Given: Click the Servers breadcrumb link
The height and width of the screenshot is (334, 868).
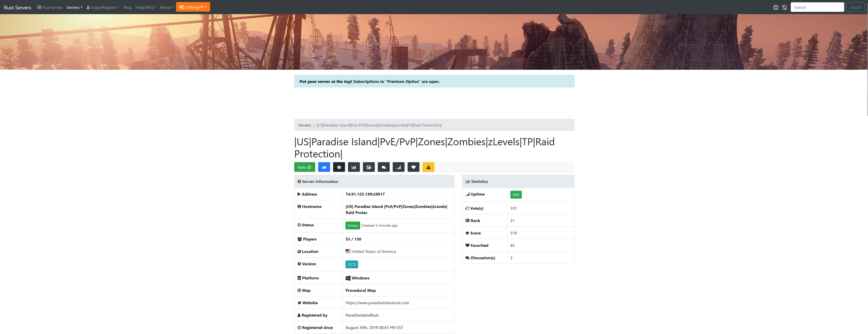Looking at the screenshot, I should (304, 125).
